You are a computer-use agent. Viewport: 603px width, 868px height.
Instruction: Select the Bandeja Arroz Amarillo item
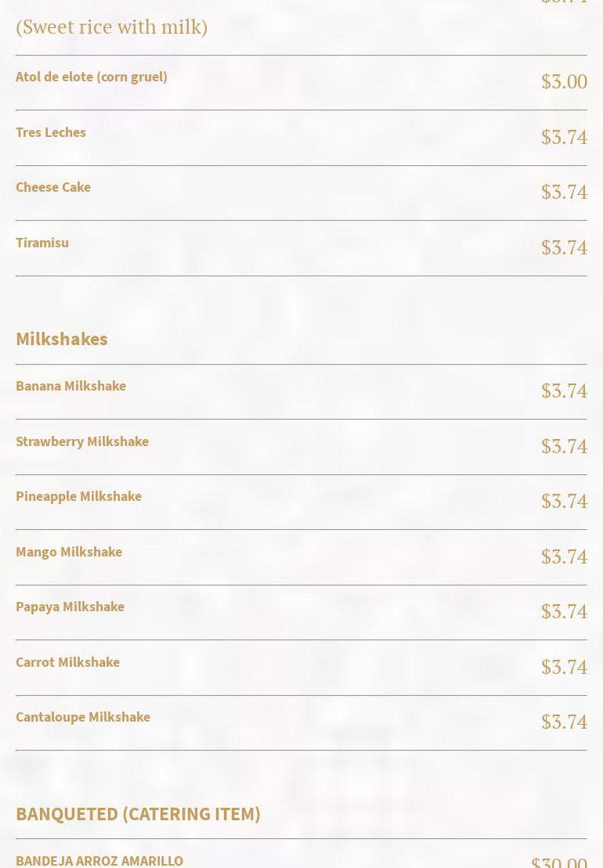coord(99,860)
